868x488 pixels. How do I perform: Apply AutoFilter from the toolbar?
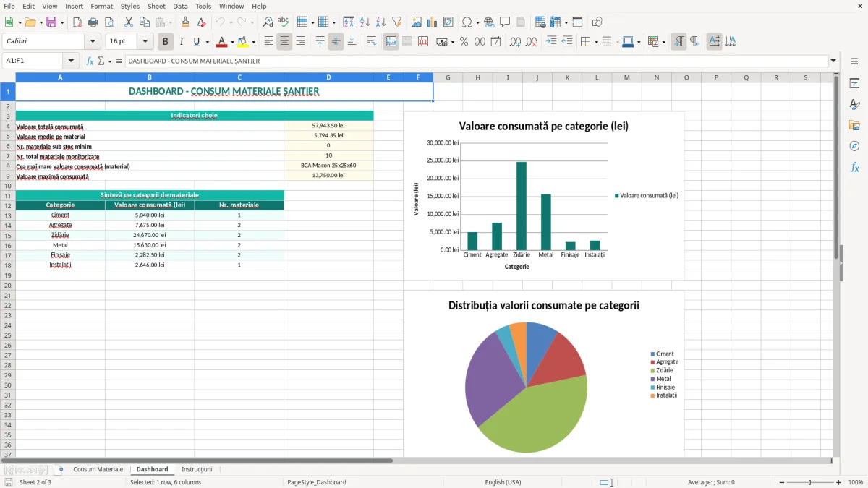pyautogui.click(x=397, y=22)
